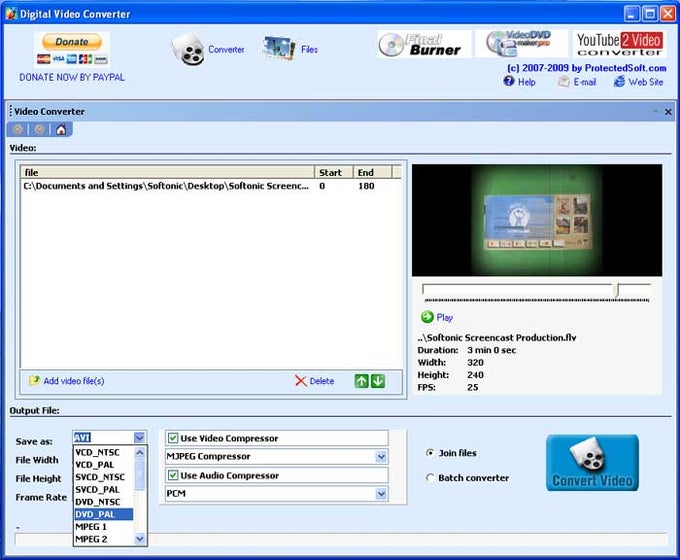Close the Video Converter panel
The width and height of the screenshot is (680, 560).
tap(668, 112)
